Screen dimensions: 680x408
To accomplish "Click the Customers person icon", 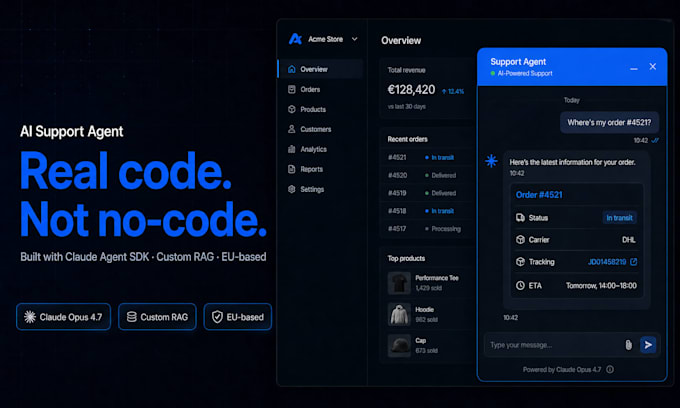I will pos(291,129).
